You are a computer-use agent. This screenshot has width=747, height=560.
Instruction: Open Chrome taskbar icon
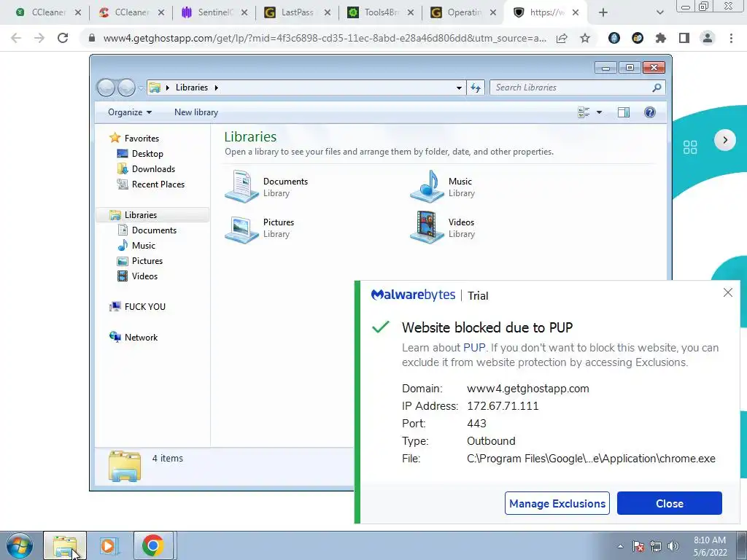(x=153, y=545)
